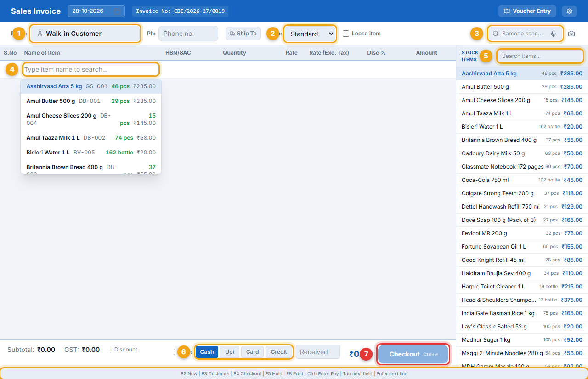Viewport: 588px width, 379px height.
Task: Click the stock Search items box
Action: (540, 56)
